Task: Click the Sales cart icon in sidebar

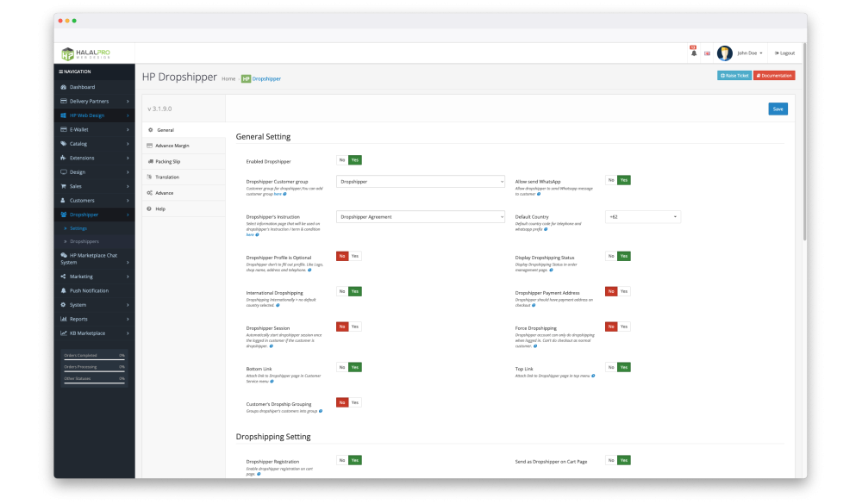Action: 64,186
